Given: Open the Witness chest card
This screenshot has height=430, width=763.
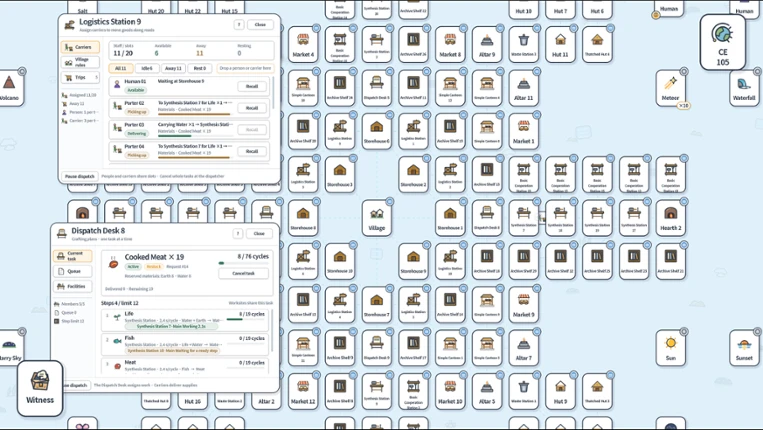Looking at the screenshot, I should [40, 388].
